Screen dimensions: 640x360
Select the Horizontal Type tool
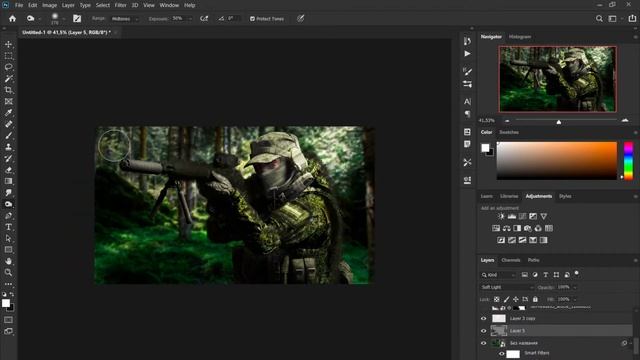point(8,227)
